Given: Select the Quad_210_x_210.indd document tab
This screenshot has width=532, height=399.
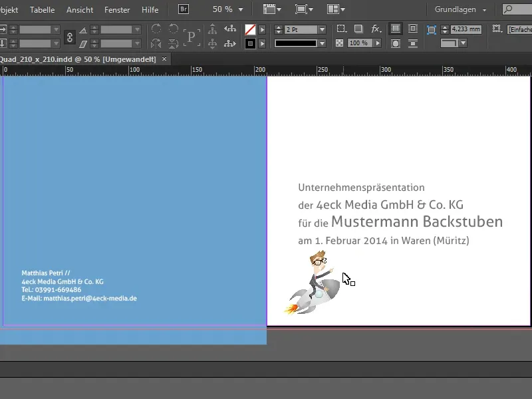Looking at the screenshot, I should 78,59.
